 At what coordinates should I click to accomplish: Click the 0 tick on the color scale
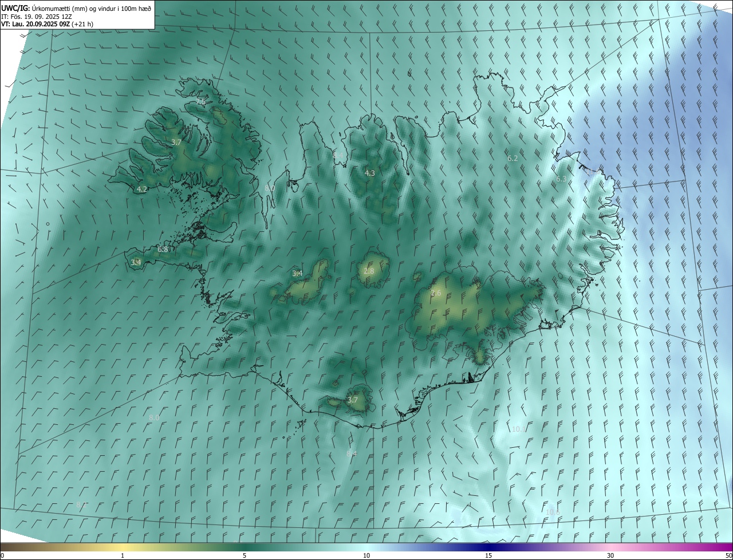[2, 555]
